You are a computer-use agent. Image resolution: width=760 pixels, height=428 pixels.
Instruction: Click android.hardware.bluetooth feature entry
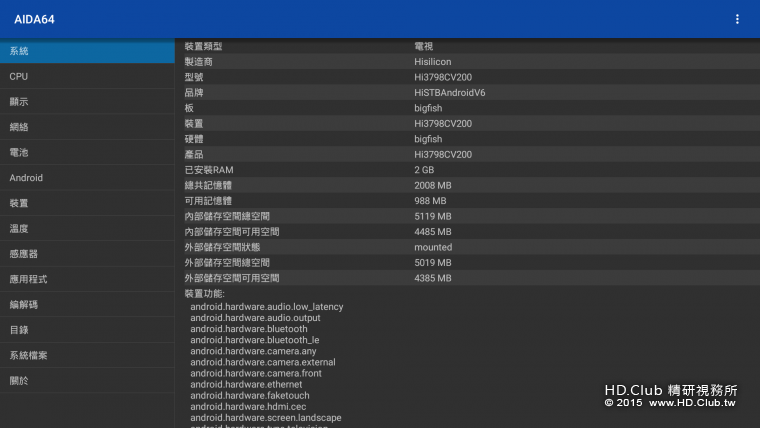249,329
